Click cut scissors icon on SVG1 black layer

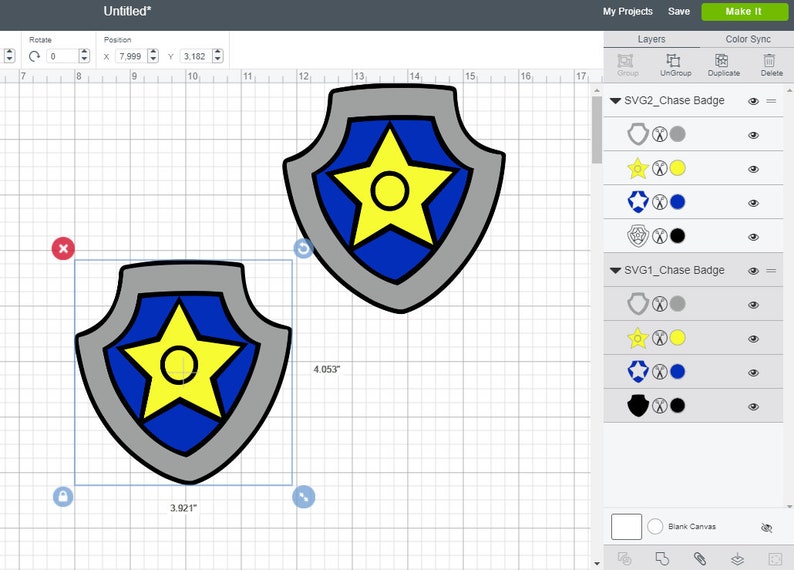pos(659,405)
